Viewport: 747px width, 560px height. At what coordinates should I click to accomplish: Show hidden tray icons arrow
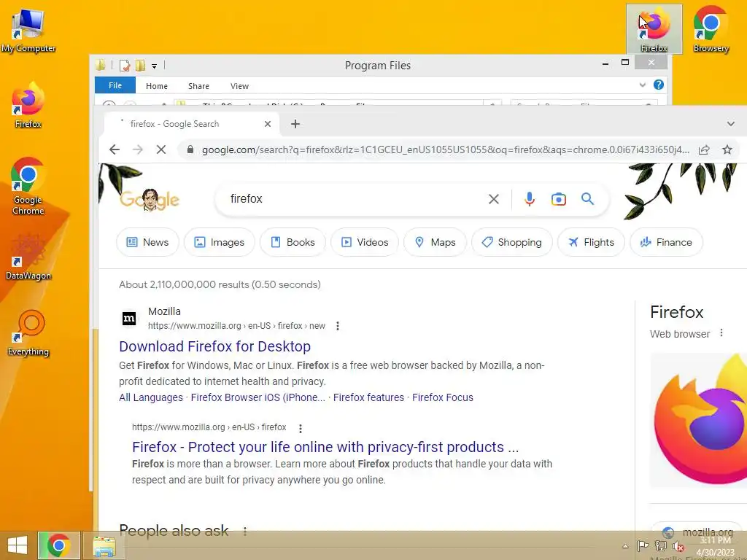[x=625, y=546]
